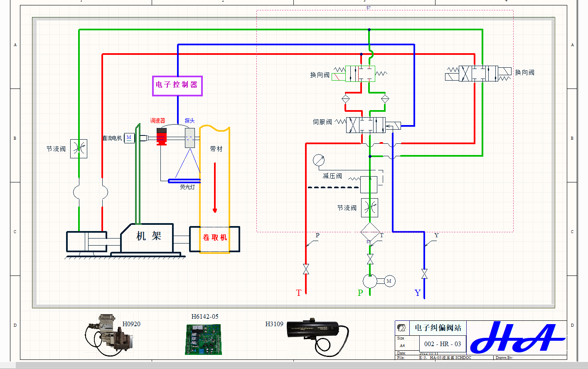Screen dimensions: 588x369
Task: Click the Drawn By field in title block
Action: (504, 357)
